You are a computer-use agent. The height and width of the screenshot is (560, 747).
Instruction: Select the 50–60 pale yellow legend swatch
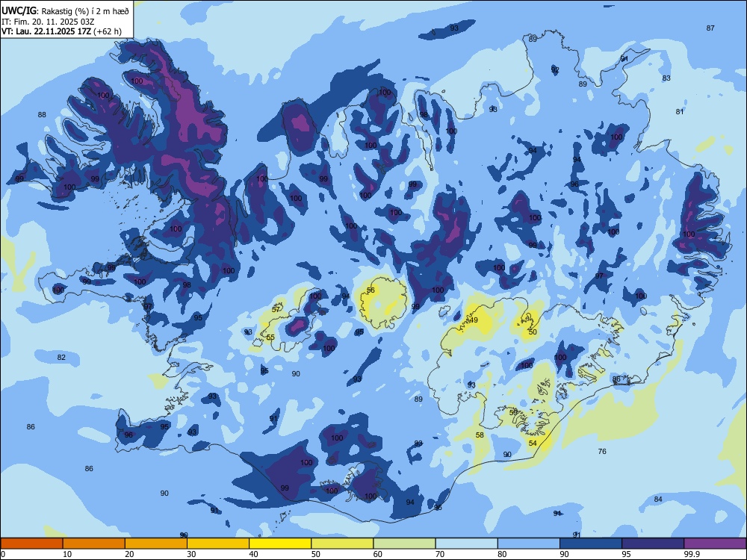pyautogui.click(x=342, y=544)
